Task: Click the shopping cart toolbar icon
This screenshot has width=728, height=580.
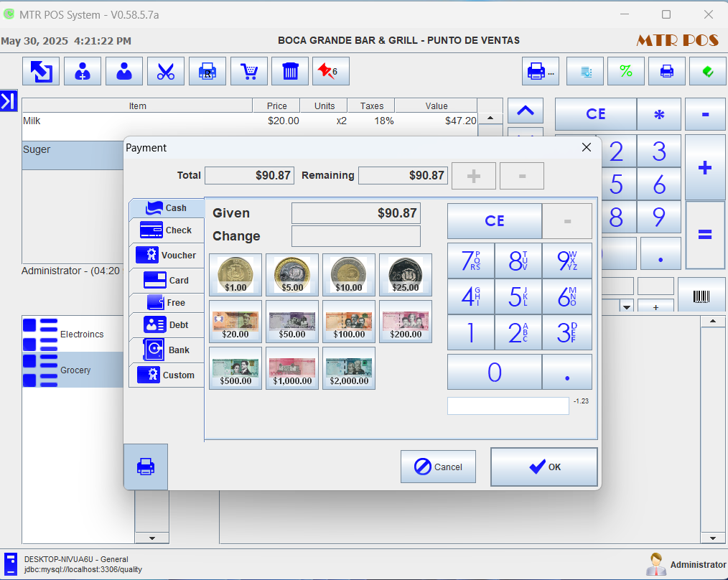Action: [x=249, y=71]
